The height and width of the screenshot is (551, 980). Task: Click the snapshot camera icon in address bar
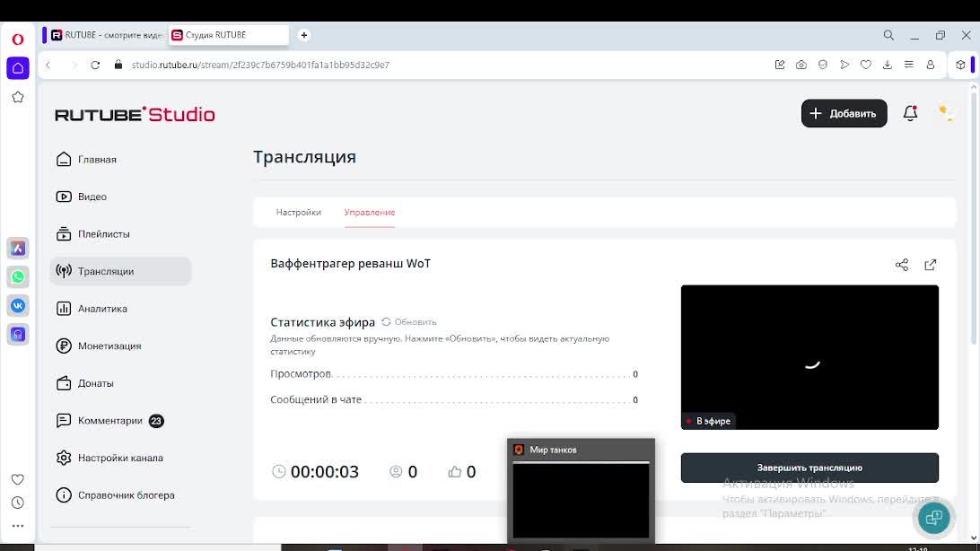(801, 65)
